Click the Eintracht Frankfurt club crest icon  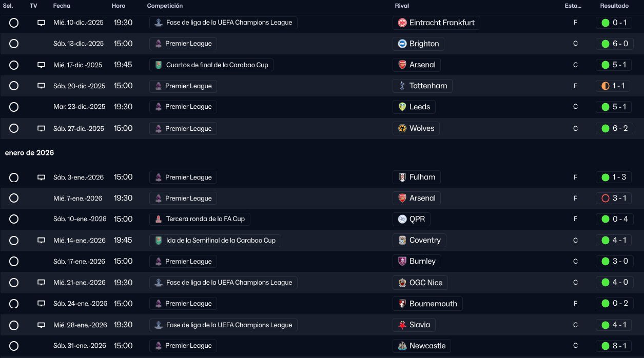coord(402,23)
